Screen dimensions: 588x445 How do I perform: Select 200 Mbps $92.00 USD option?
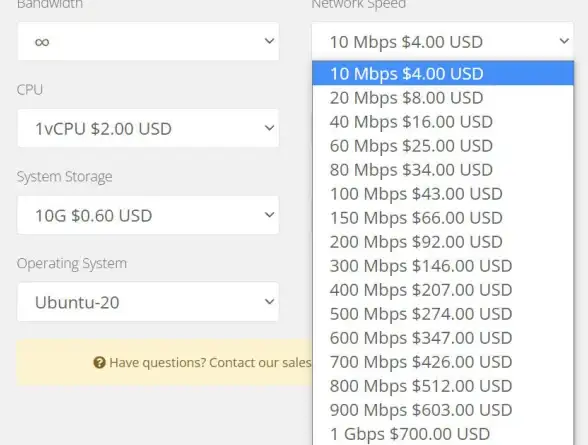click(443, 241)
